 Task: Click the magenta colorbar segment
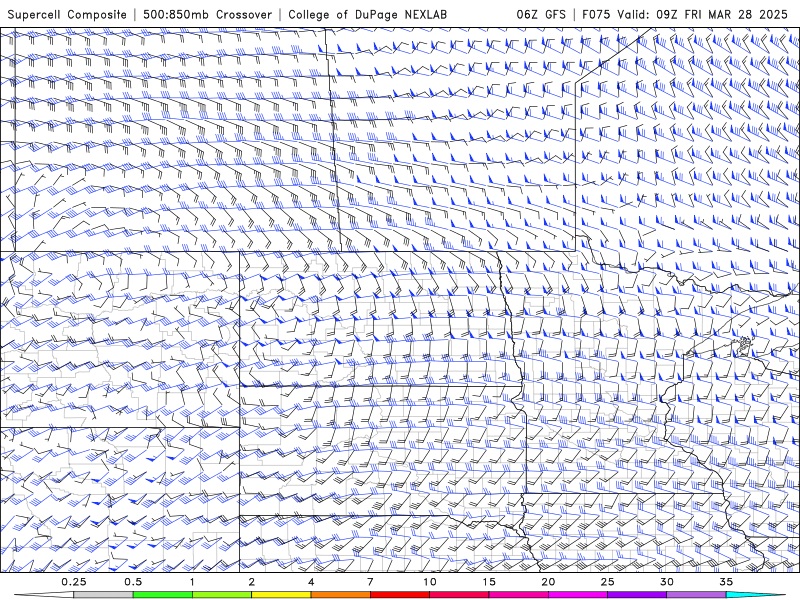(x=578, y=595)
